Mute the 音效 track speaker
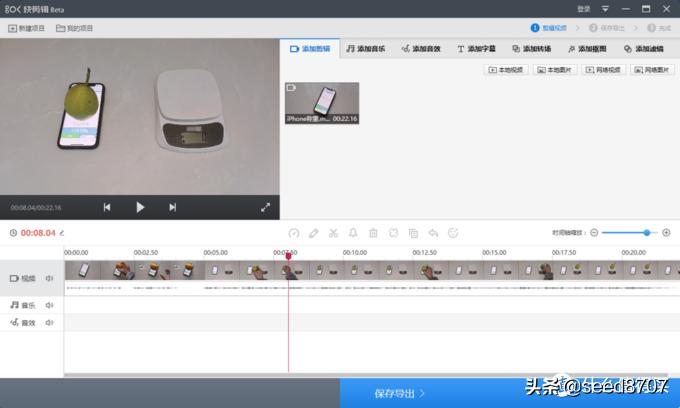This screenshot has width=680, height=408. [x=49, y=323]
